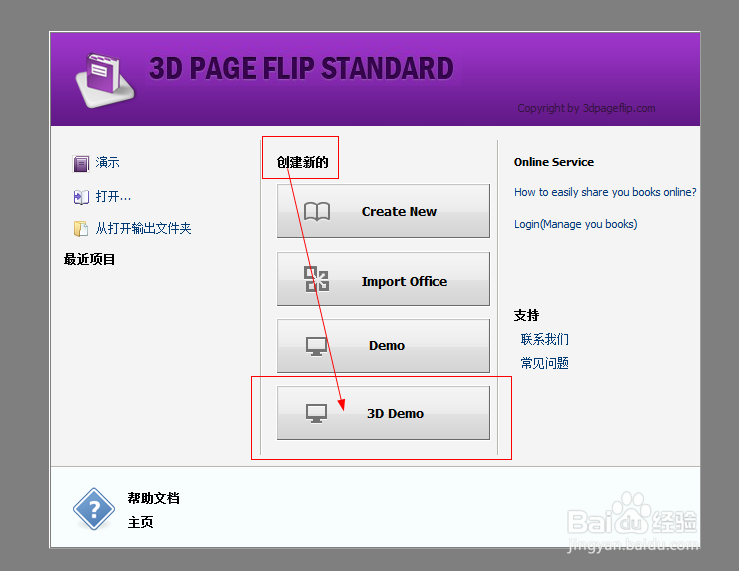Click the open book icon on Create New
The width and height of the screenshot is (739, 571).
pyautogui.click(x=317, y=212)
